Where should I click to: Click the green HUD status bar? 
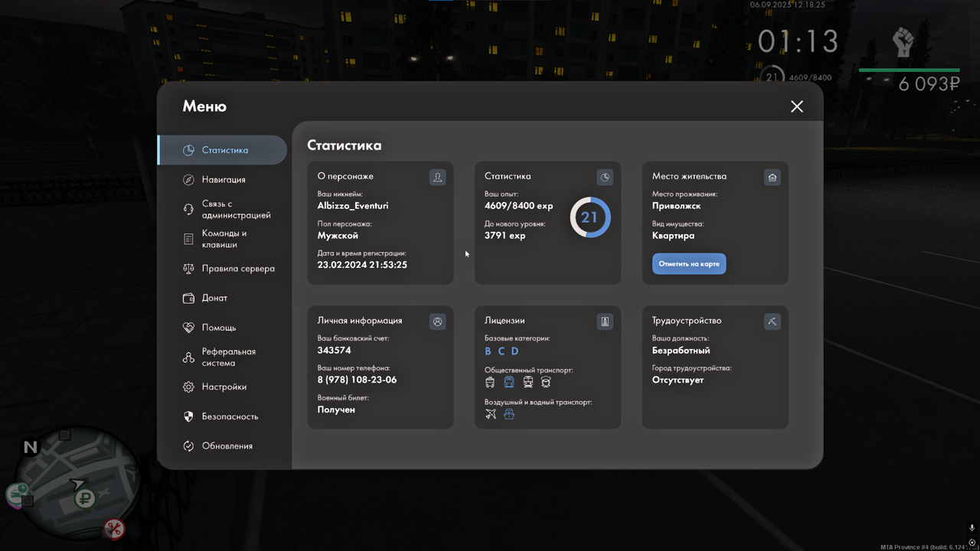click(x=909, y=70)
